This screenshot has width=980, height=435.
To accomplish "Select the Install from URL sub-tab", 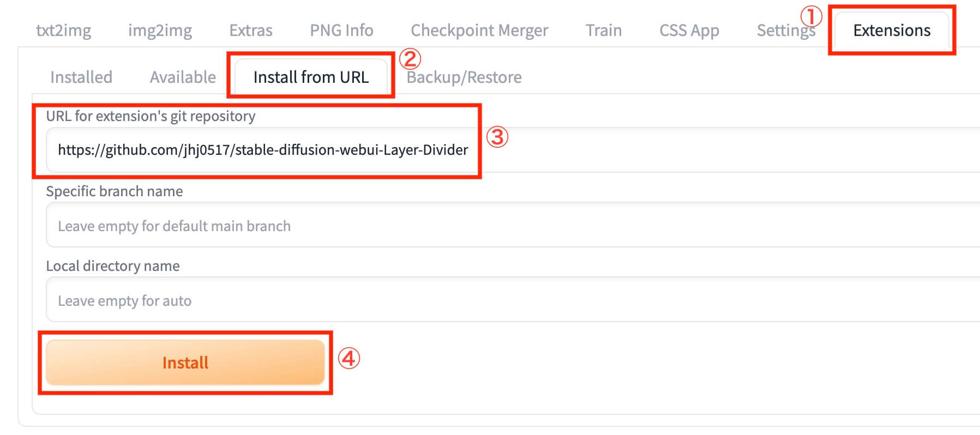I will click(311, 77).
